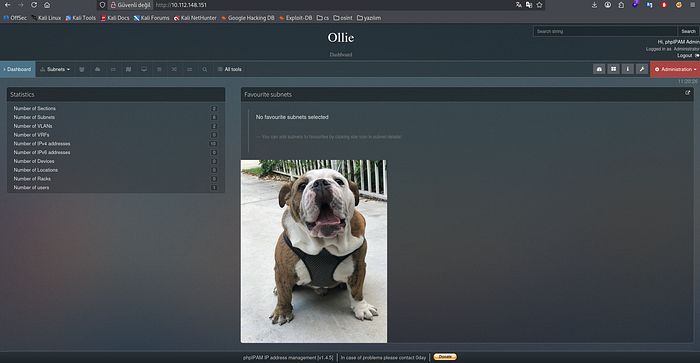The width and height of the screenshot is (700, 363).
Task: Click the Statistics widget header
Action: [x=116, y=94]
